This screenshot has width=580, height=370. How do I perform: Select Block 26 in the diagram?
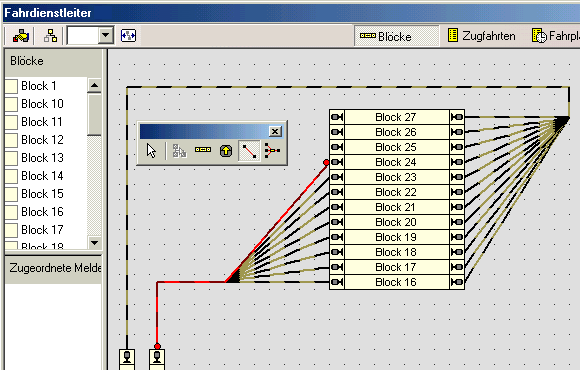[x=397, y=132]
